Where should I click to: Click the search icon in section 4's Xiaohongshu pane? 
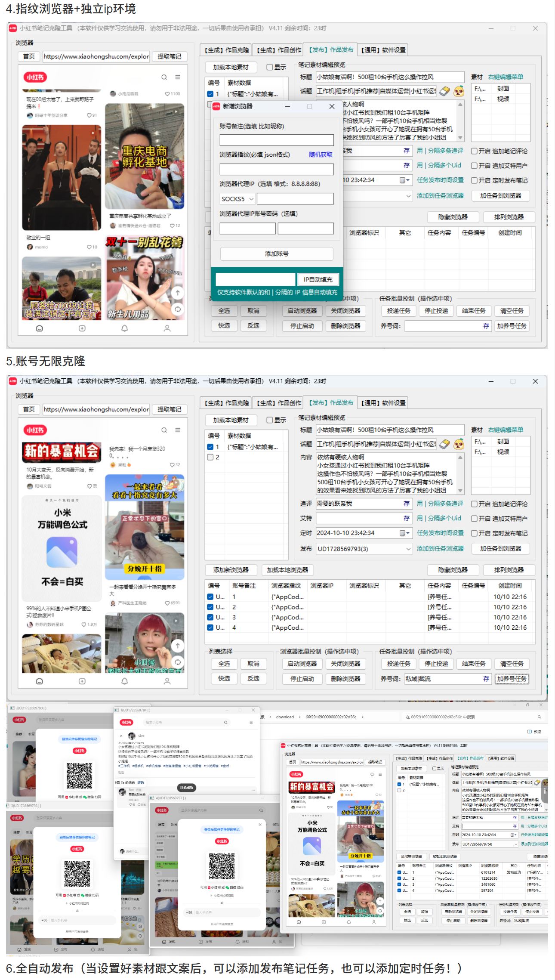tap(164, 77)
